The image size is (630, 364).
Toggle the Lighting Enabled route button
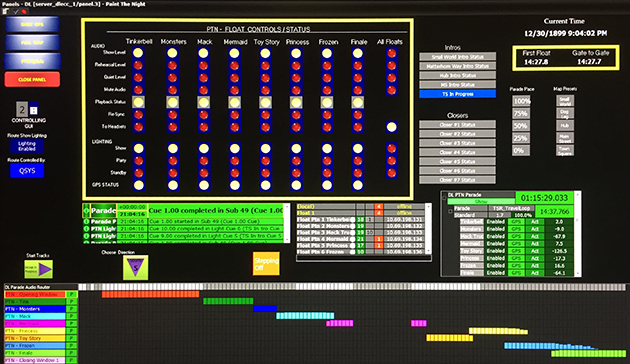tap(27, 146)
